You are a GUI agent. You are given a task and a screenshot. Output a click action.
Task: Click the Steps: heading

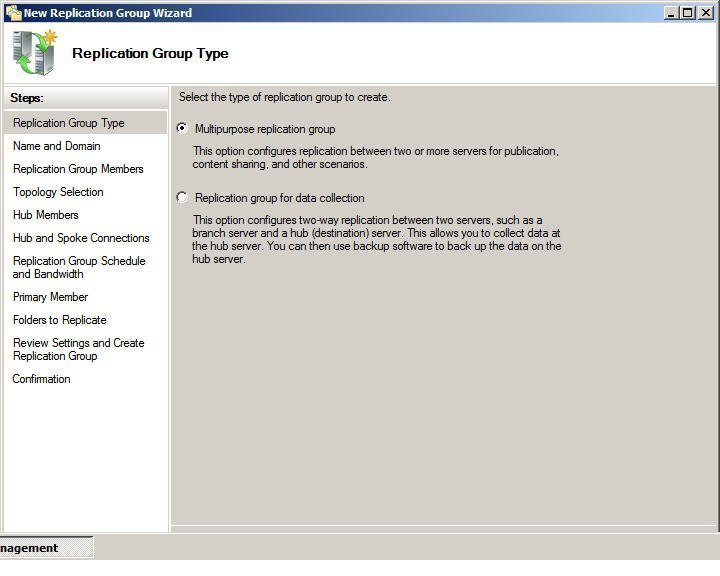[27, 98]
